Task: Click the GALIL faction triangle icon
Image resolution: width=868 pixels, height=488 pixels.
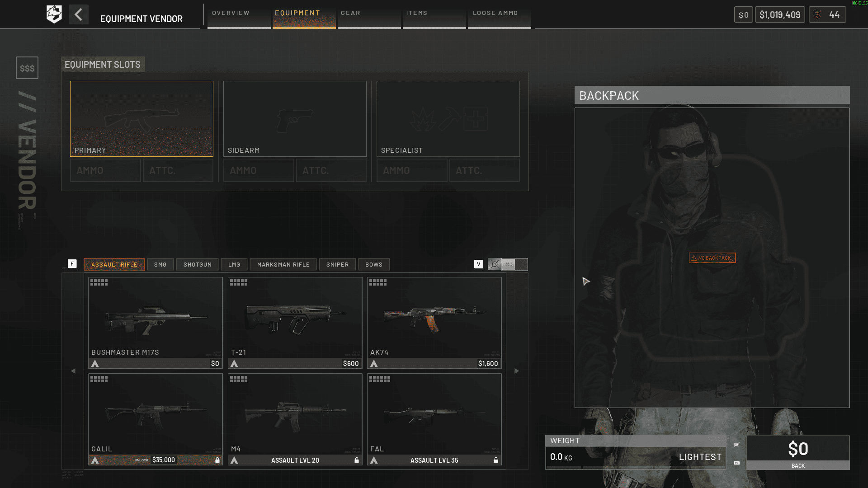Action: coord(95,460)
